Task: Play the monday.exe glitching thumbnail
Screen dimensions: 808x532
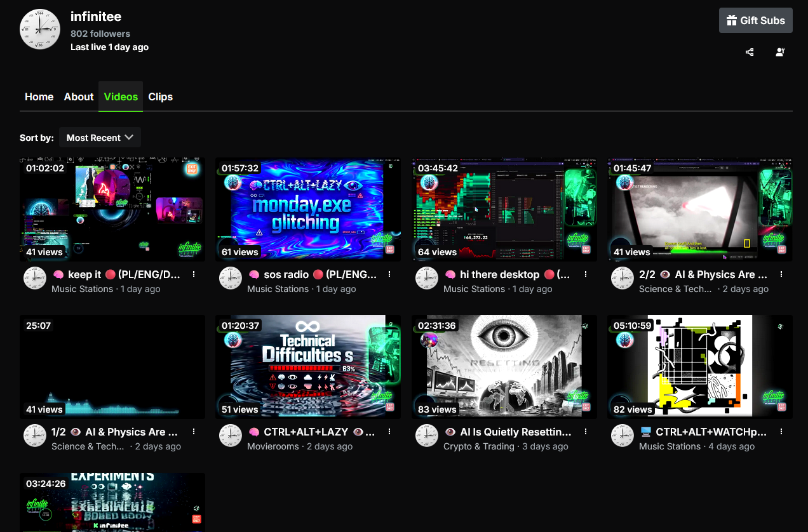Action: (x=308, y=209)
